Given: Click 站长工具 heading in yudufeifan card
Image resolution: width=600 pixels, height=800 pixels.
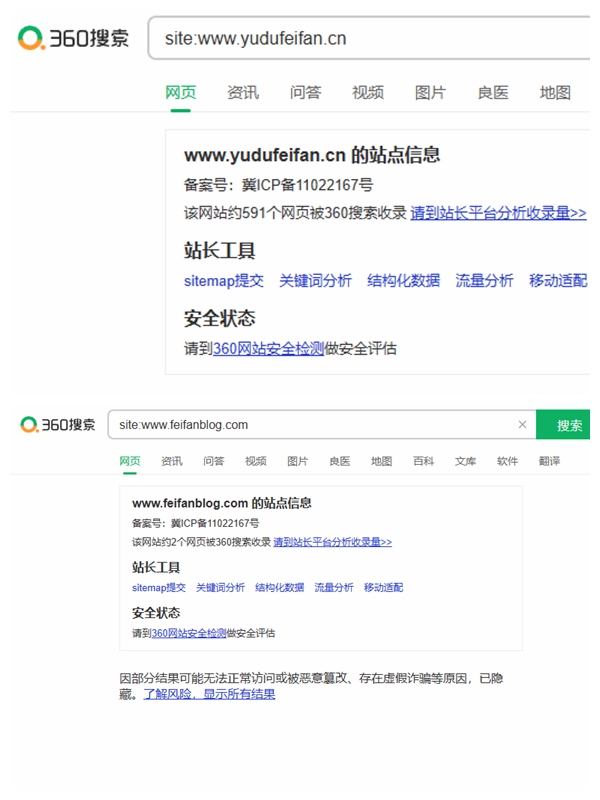Looking at the screenshot, I should click(x=219, y=251).
